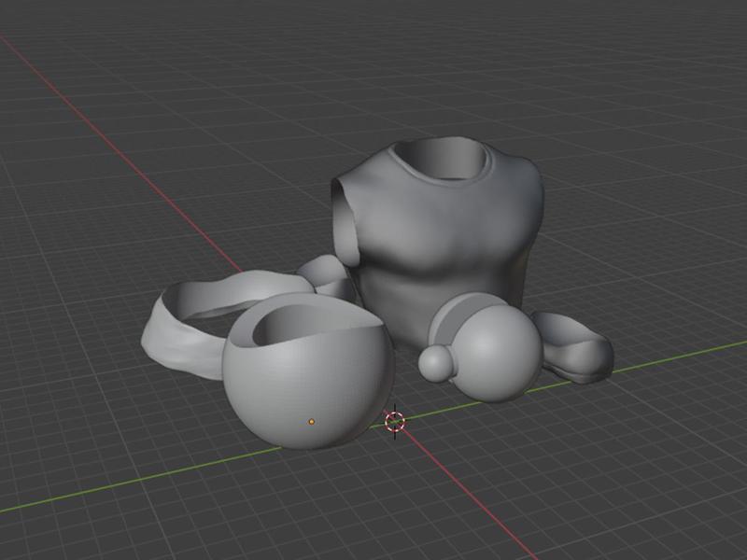This screenshot has width=747, height=560.
Task: Click the orange origin dot on large sphere
Action: pos(312,422)
